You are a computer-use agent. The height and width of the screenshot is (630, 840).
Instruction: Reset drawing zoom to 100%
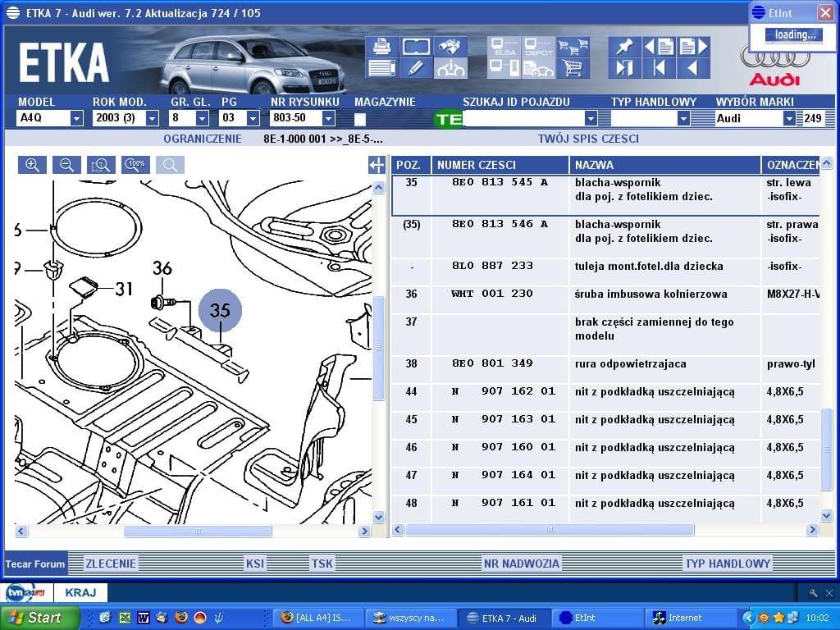(x=135, y=165)
